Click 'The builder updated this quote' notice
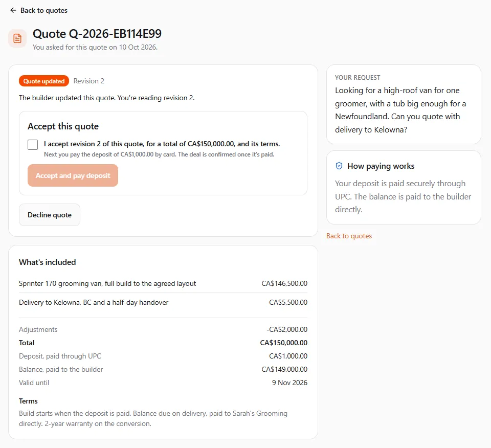This screenshot has height=448, width=491. [x=107, y=98]
